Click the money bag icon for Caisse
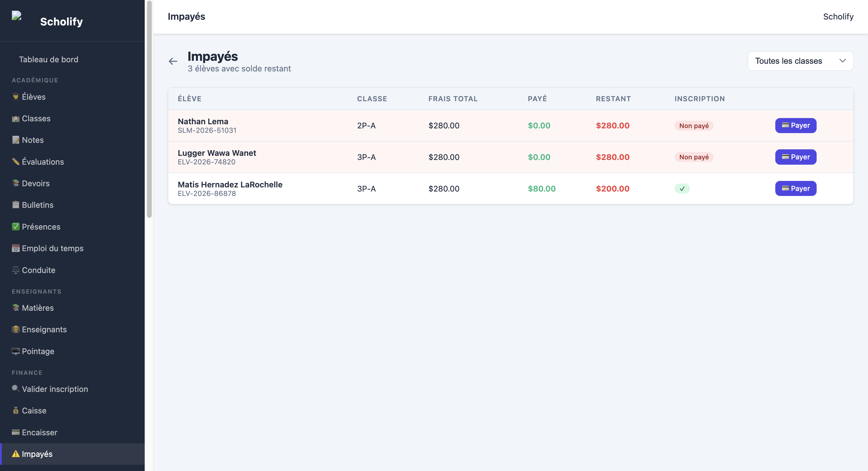 (x=15, y=411)
